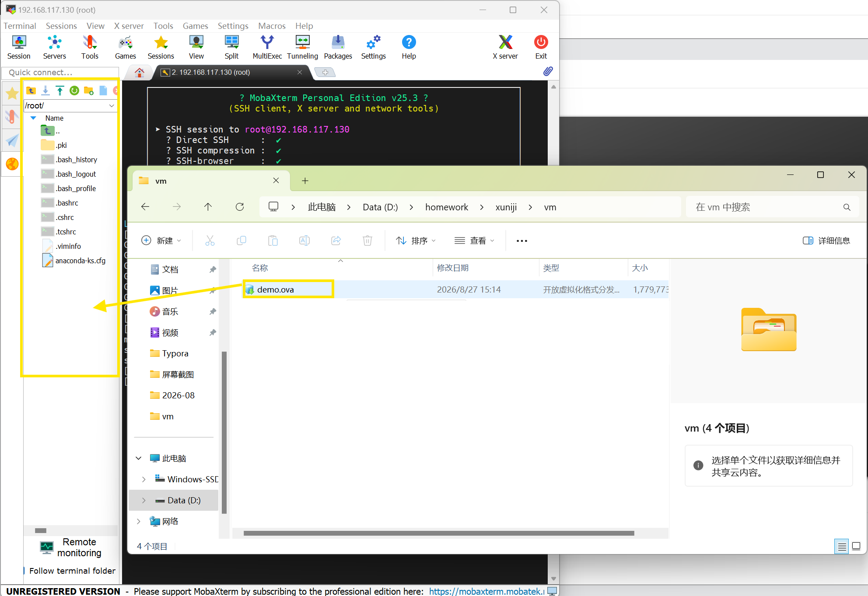This screenshot has height=596, width=868.
Task: Click the upload to remote folder SFTP icon
Action: click(x=60, y=91)
